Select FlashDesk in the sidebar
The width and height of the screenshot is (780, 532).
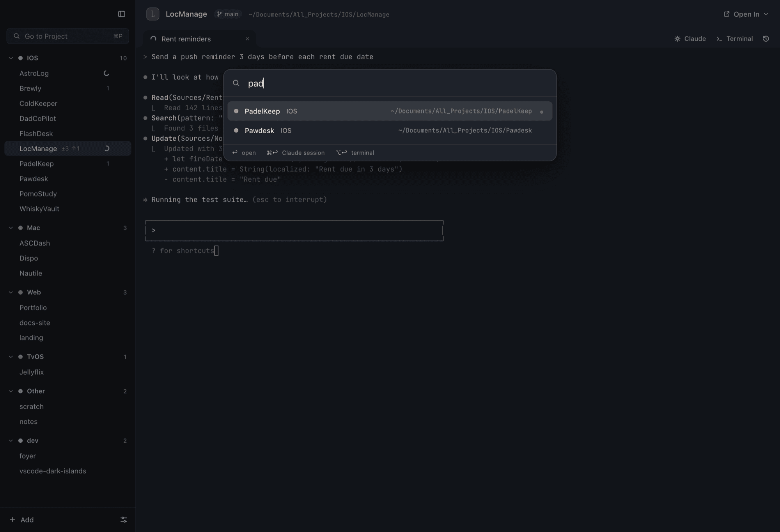click(x=68, y=133)
